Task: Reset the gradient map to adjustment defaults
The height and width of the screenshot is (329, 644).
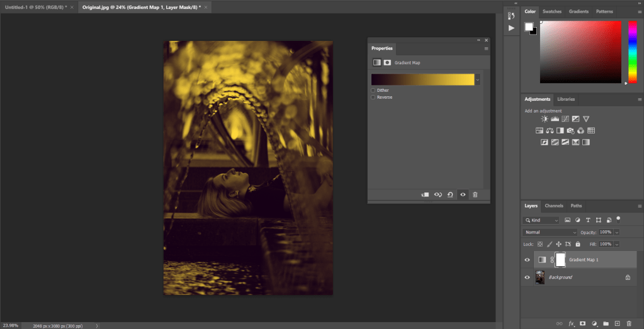Action: (x=450, y=195)
